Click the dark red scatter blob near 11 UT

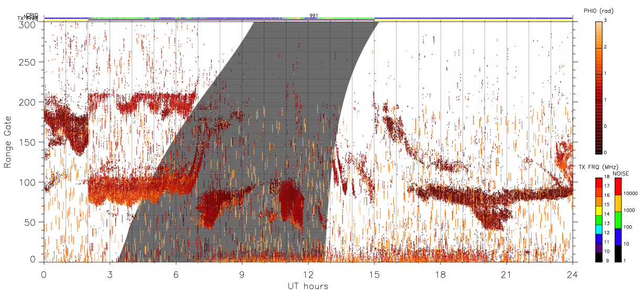290,202
